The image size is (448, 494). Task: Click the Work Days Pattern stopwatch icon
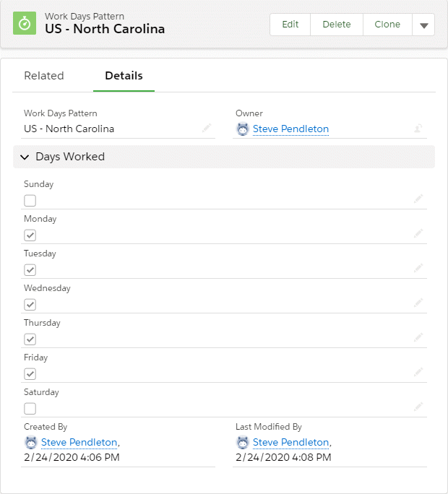(25, 23)
